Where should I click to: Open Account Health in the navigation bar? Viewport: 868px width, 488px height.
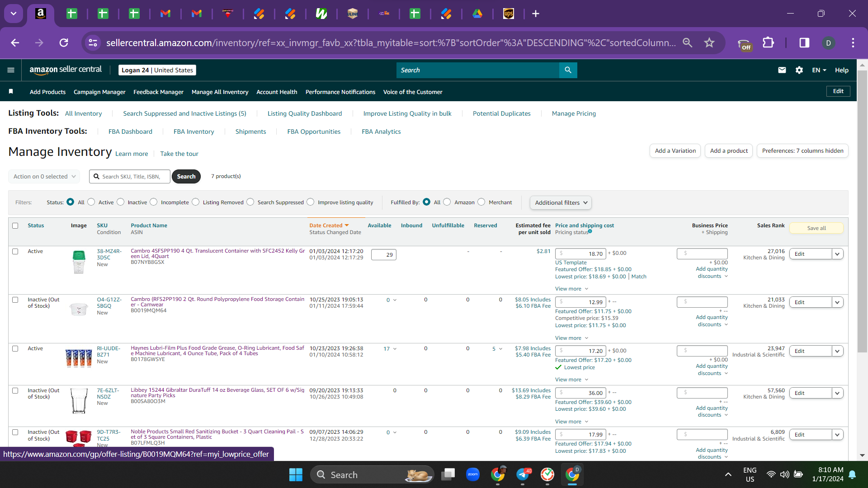(x=277, y=92)
